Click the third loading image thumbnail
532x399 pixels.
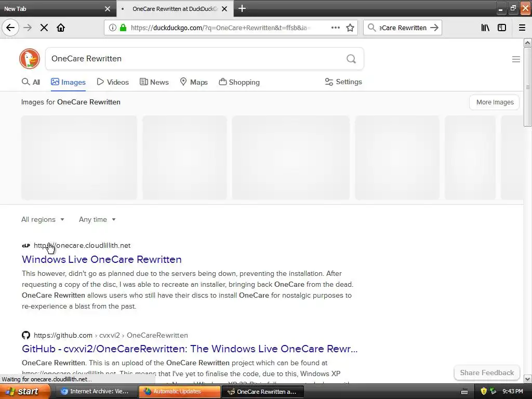tap(291, 158)
